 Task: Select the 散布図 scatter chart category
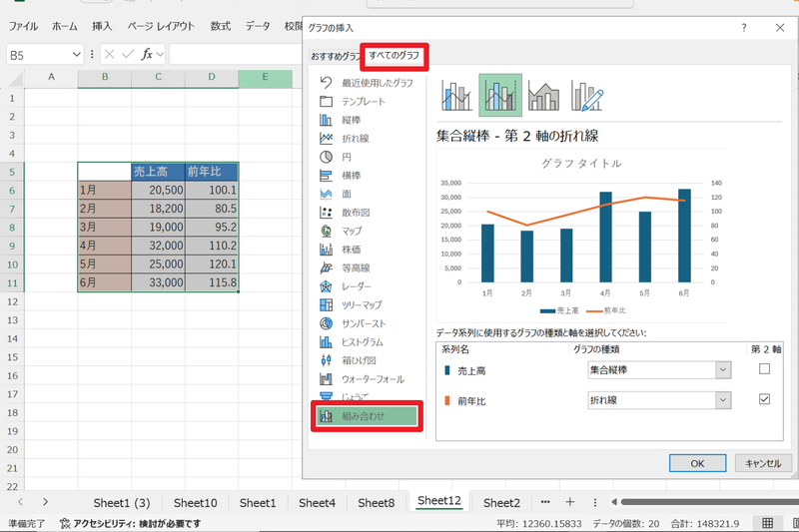coord(357,212)
